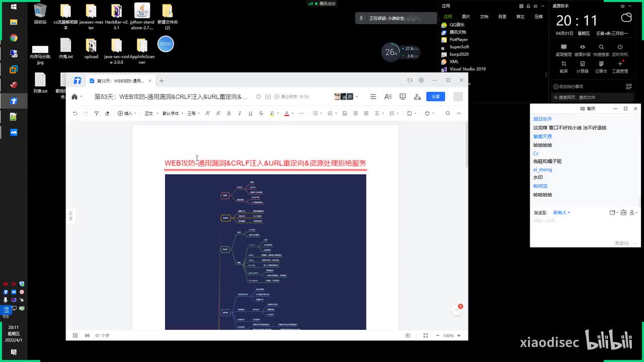Switch to 压缩 tab in 应用 panel
Screen dimensions: 644x362
click(x=538, y=17)
